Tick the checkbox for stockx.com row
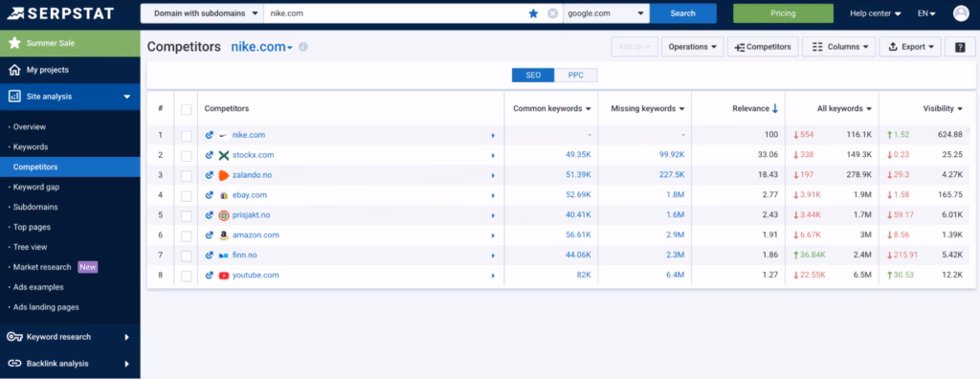980x379 pixels. click(x=187, y=156)
